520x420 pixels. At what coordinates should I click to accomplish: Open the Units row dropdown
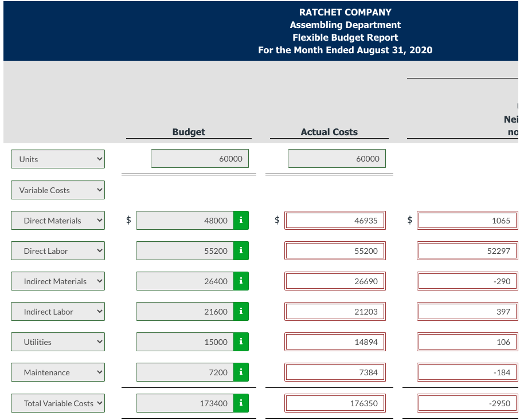(x=57, y=159)
